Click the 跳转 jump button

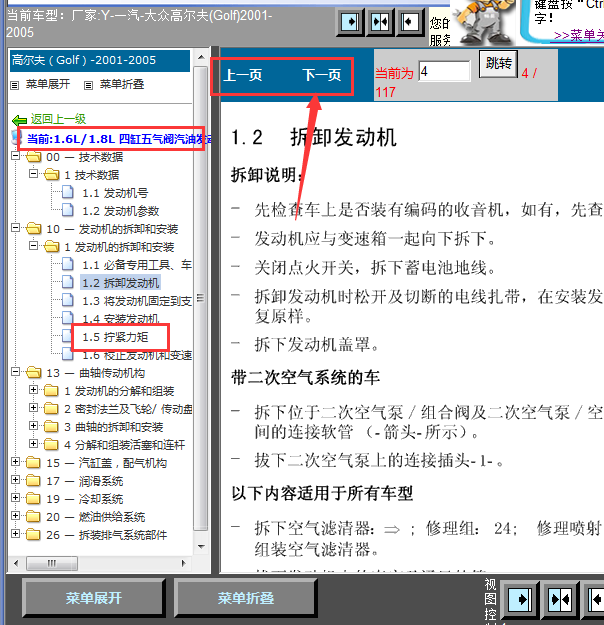498,63
